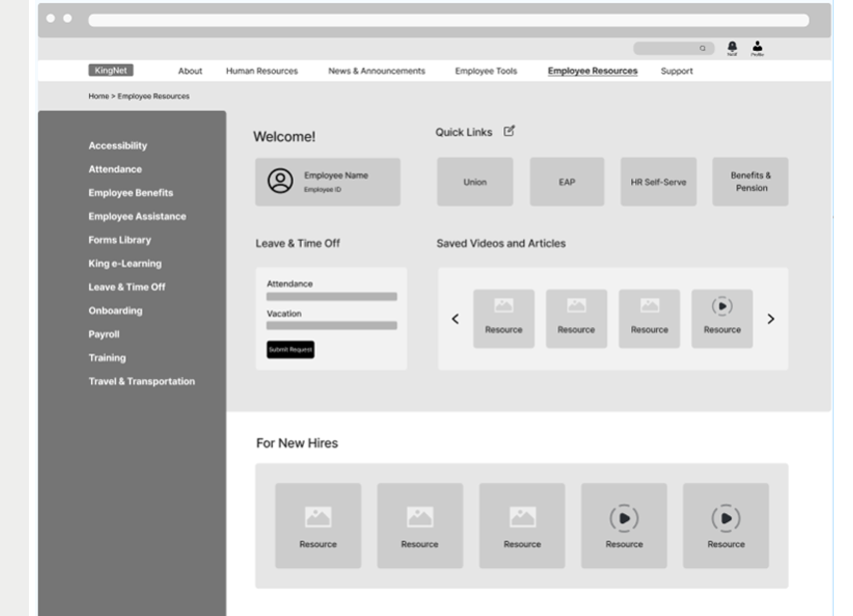Click the KingNet logo
The image size is (853, 616).
pos(110,70)
